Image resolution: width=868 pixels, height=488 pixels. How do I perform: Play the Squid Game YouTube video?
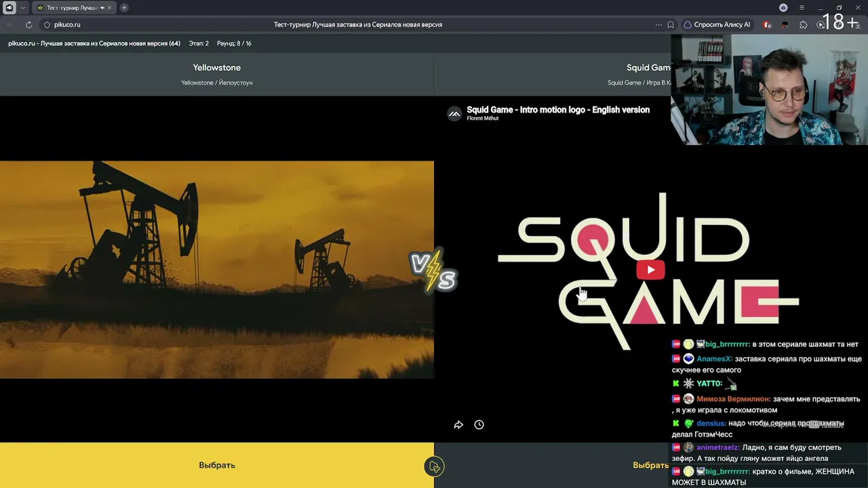coord(650,270)
